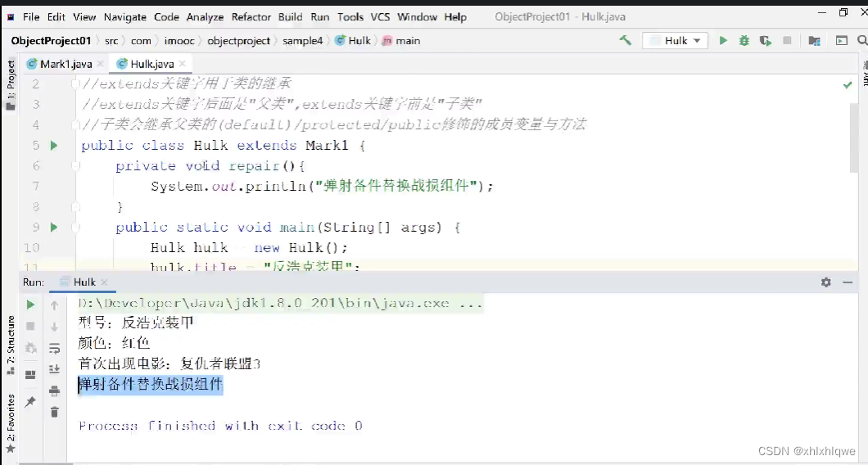This screenshot has width=868, height=465.
Task: Click the imooc breadcrumb
Action: pyautogui.click(x=179, y=40)
